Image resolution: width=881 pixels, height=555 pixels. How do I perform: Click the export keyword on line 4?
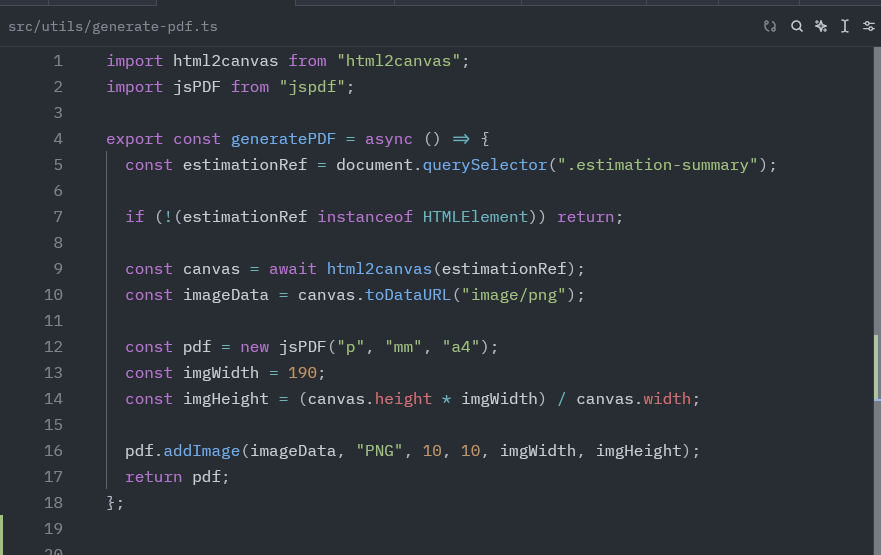(x=134, y=139)
